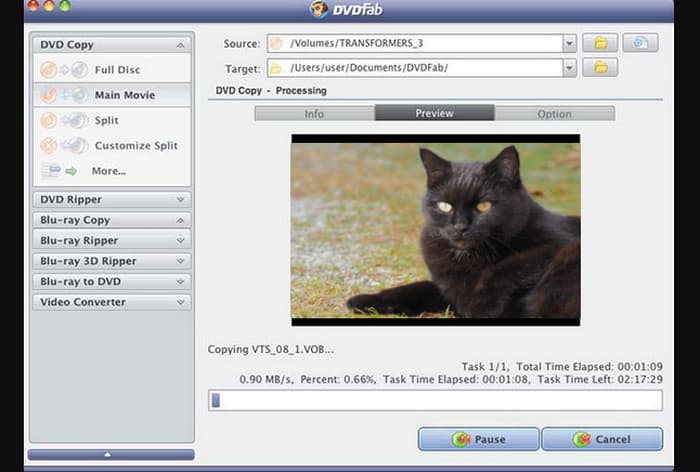This screenshot has height=472, width=700.
Task: Click the copy progress bar
Action: (435, 400)
